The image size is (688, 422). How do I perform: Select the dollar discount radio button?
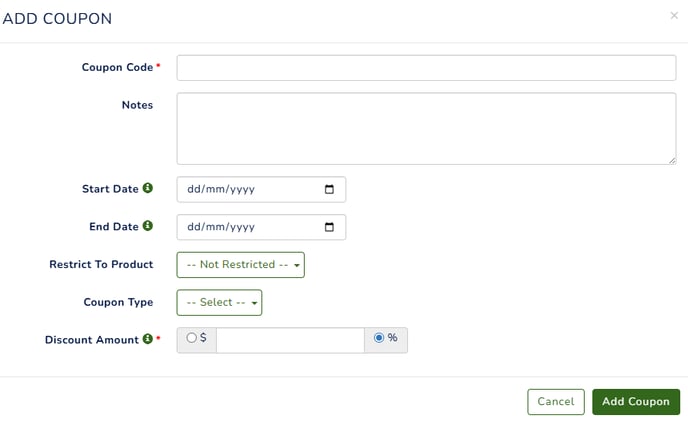pos(191,338)
